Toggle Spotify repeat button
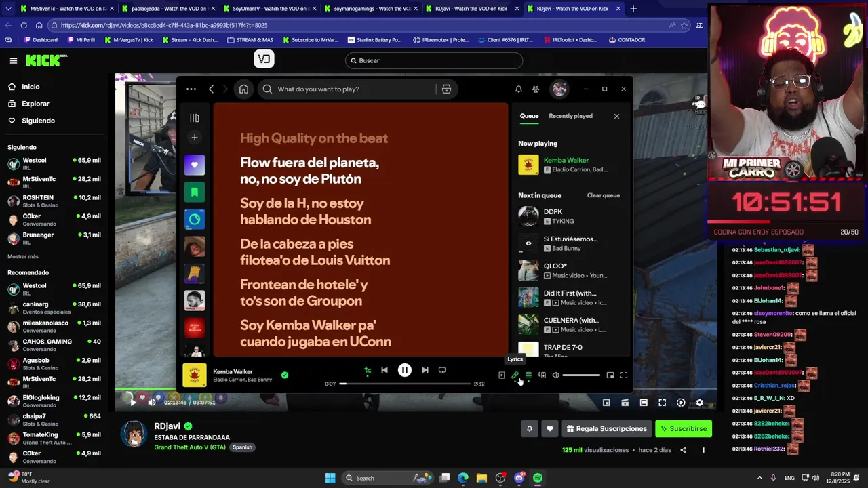Screen dimensions: 868x488 (442, 370)
